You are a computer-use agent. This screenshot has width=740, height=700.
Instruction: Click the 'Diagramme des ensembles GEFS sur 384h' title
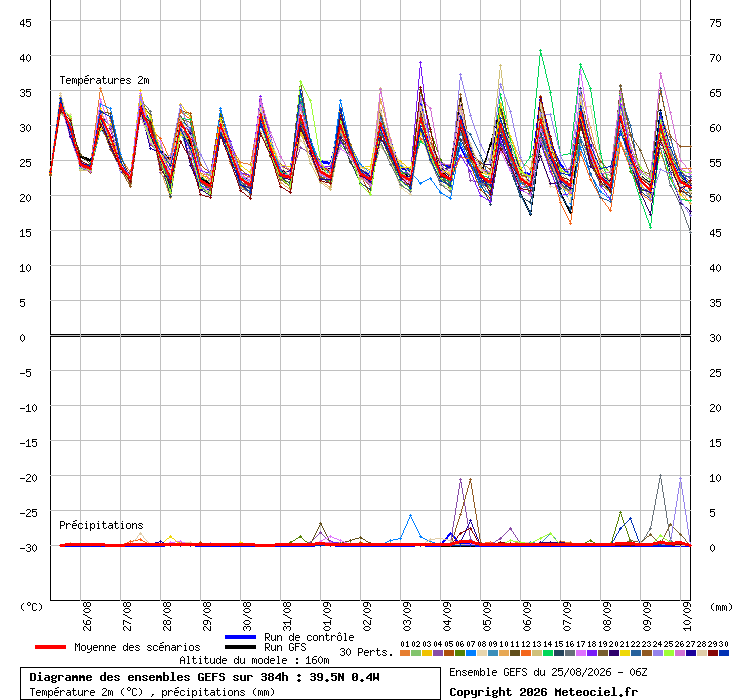(x=159, y=677)
